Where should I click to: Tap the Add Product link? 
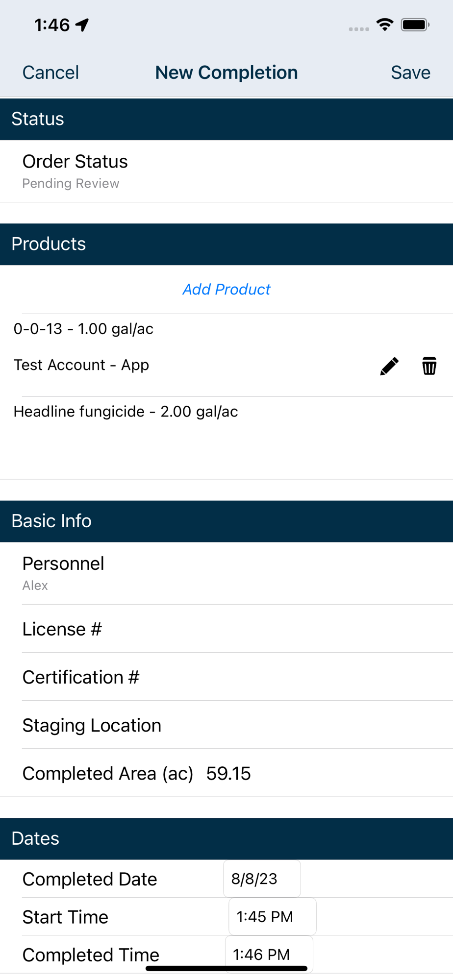coord(226,290)
